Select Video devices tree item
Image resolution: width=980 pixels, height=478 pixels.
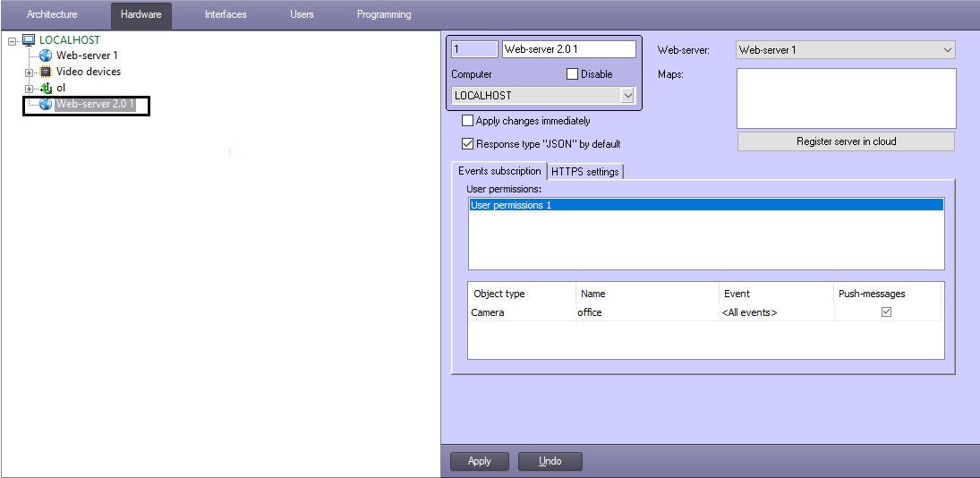[x=88, y=72]
